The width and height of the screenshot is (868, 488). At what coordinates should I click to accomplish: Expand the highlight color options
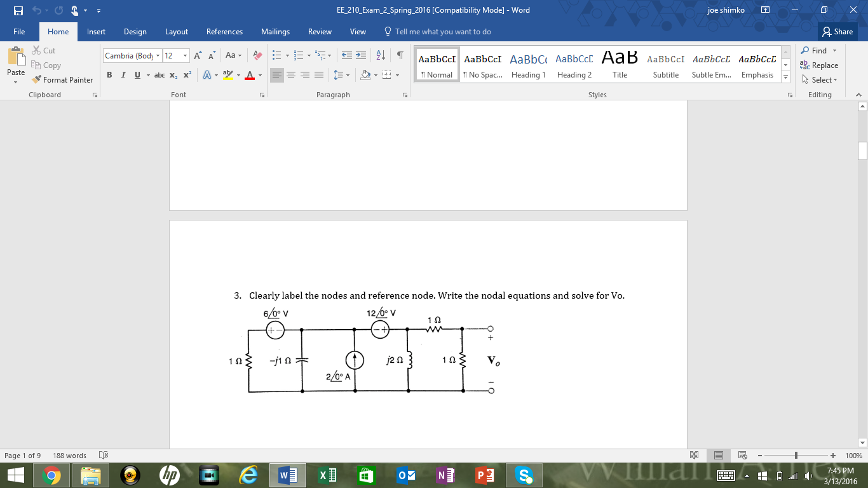coord(239,75)
